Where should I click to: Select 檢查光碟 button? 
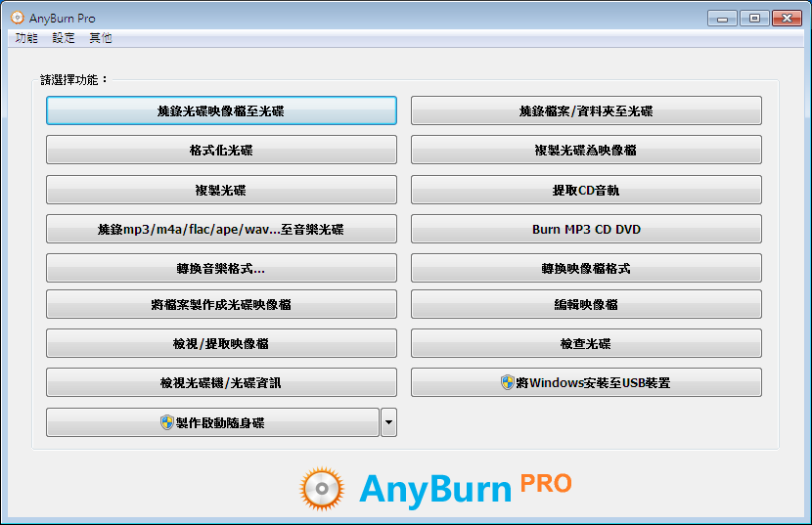coord(586,343)
